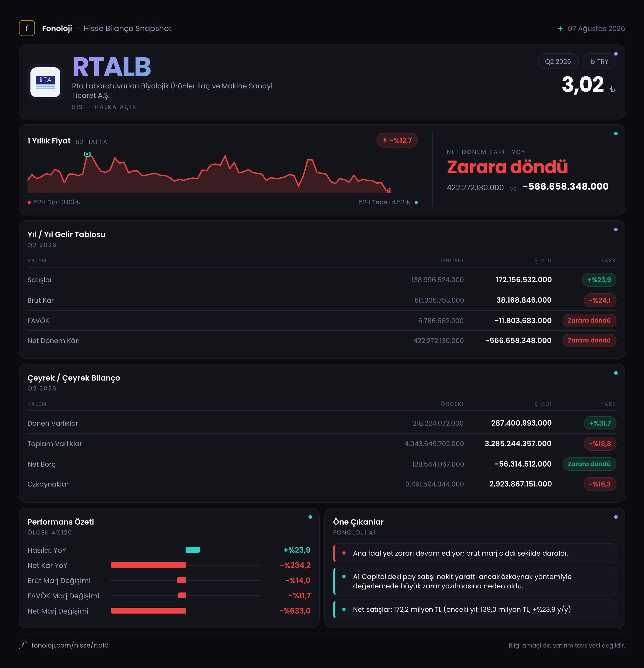This screenshot has height=668, width=644.
Task: Click the sparkle icon beside the date
Action: (560, 29)
